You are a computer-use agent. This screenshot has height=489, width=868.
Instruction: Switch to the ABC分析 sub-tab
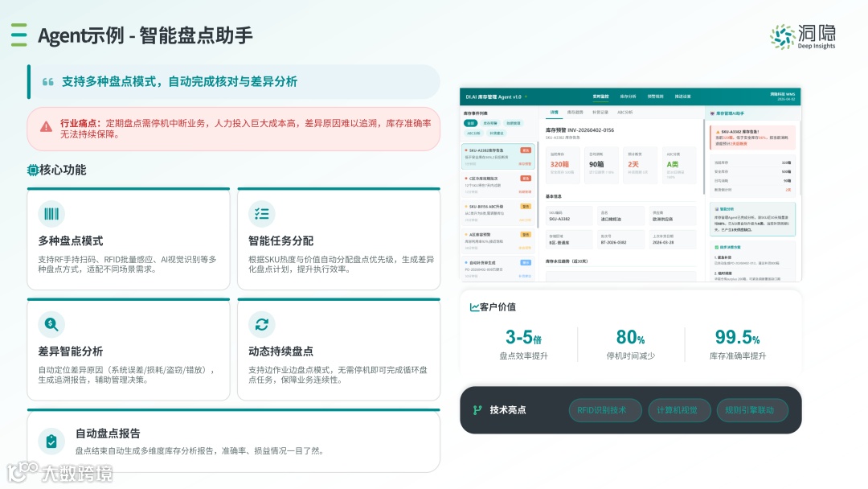(x=625, y=113)
